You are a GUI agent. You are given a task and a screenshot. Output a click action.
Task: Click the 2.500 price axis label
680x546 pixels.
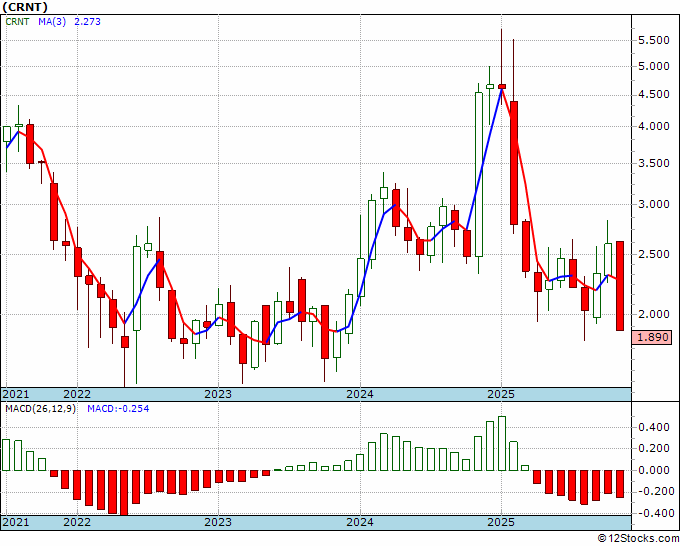click(654, 254)
